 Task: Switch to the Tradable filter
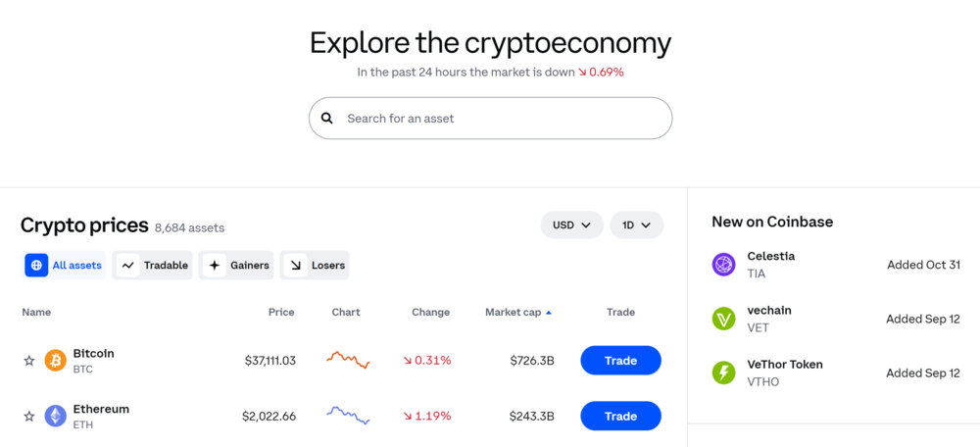click(x=153, y=266)
